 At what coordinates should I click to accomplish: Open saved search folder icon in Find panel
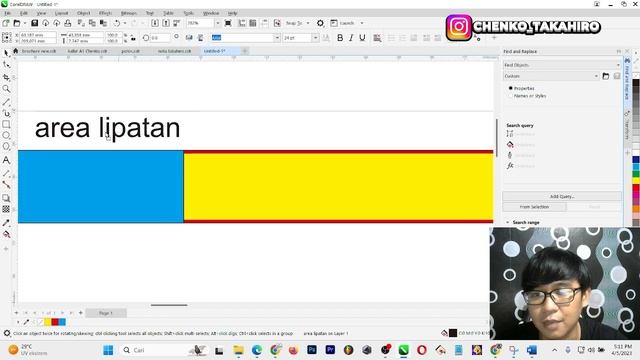point(606,76)
